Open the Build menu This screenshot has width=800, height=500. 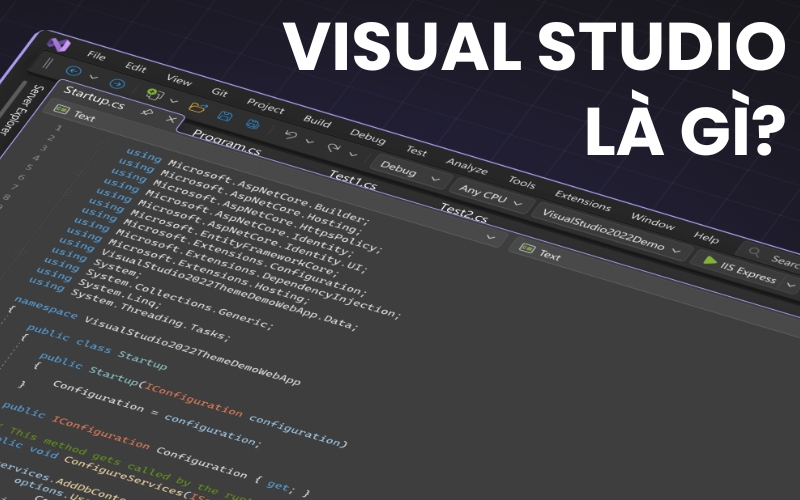317,121
